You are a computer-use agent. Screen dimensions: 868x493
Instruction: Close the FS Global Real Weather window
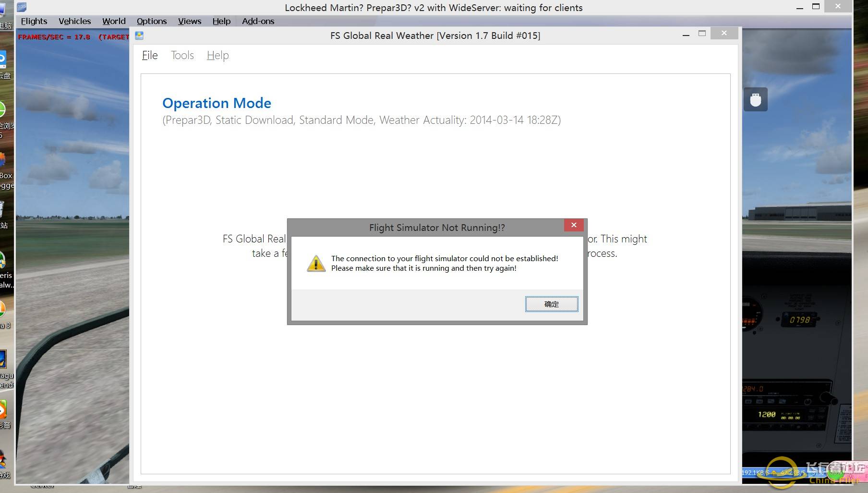(x=724, y=33)
